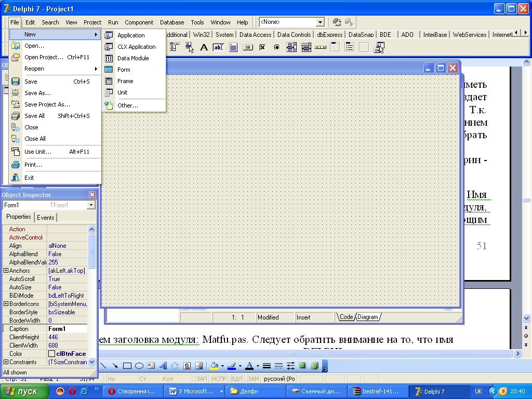Click the Word Text Box drawing icon
Viewport: 532px width, 399px height.
pyautogui.click(x=151, y=365)
